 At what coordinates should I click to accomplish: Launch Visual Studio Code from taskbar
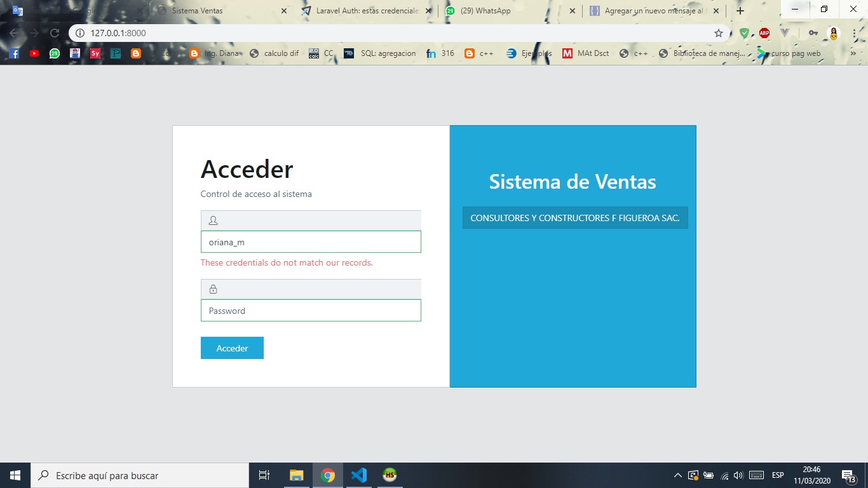[359, 475]
